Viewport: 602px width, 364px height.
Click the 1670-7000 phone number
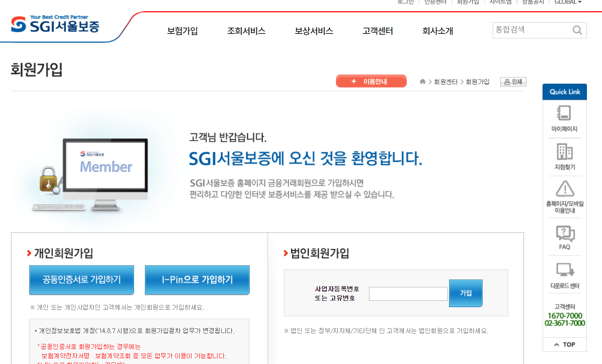click(x=565, y=315)
